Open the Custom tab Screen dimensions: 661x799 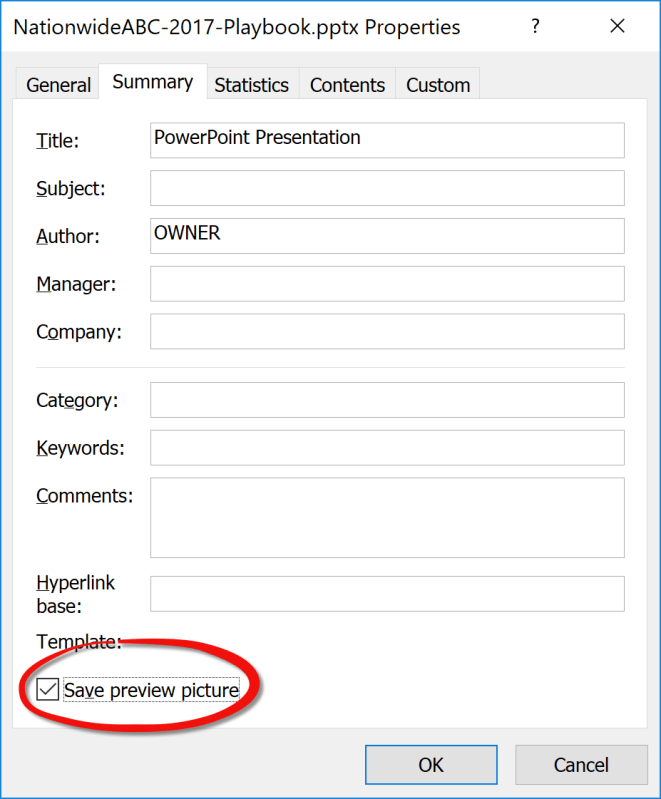[x=438, y=85]
